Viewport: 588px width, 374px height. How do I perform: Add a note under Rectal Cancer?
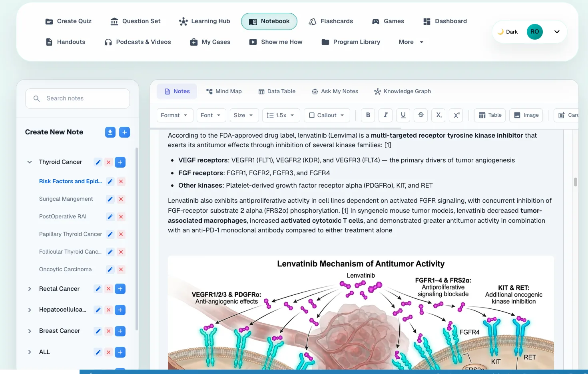(120, 289)
